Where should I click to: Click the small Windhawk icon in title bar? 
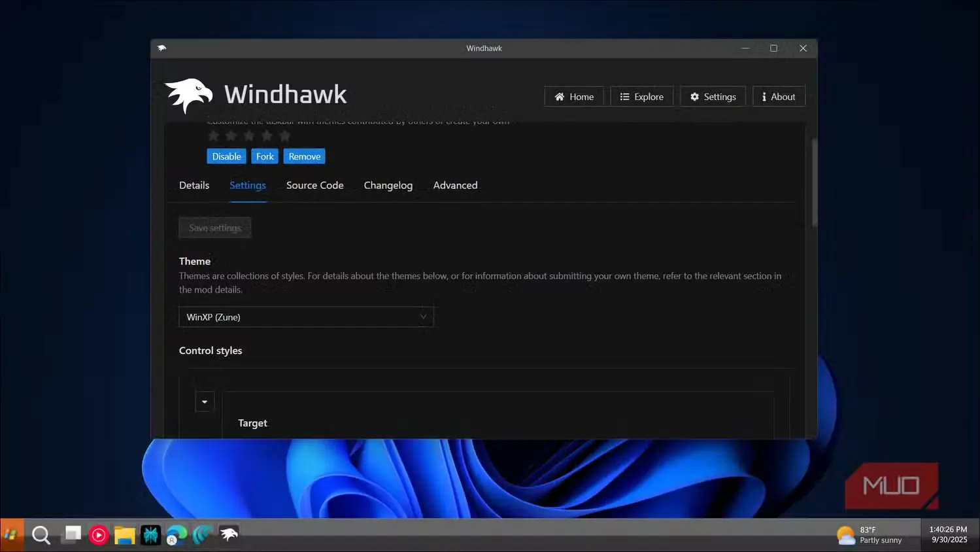point(162,48)
